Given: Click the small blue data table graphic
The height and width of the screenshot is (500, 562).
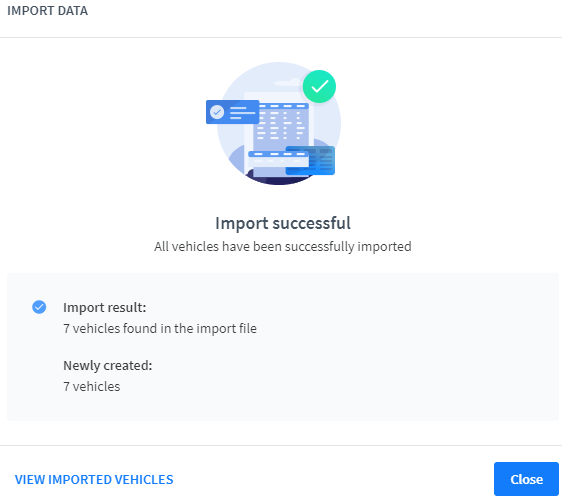Looking at the screenshot, I should point(310,161).
